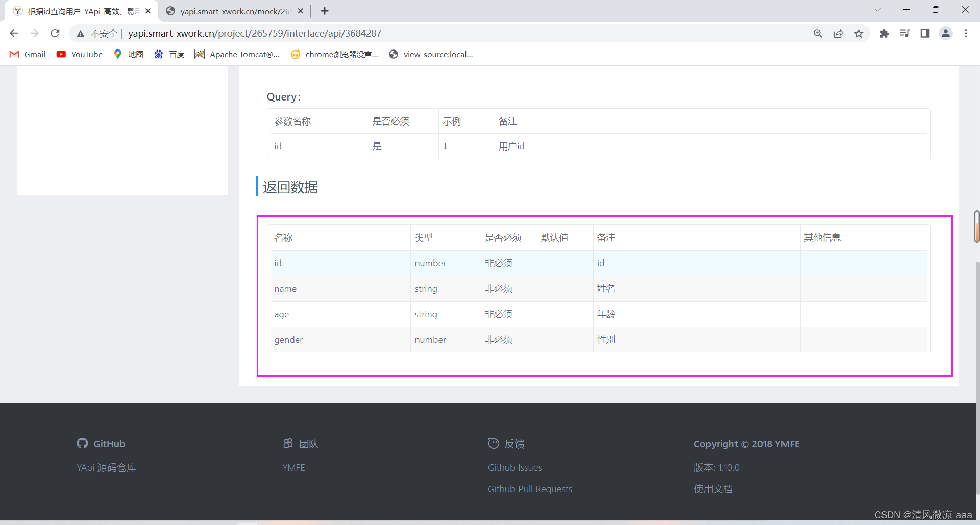980x525 pixels.
Task: Open a new browser tab
Action: tap(325, 11)
